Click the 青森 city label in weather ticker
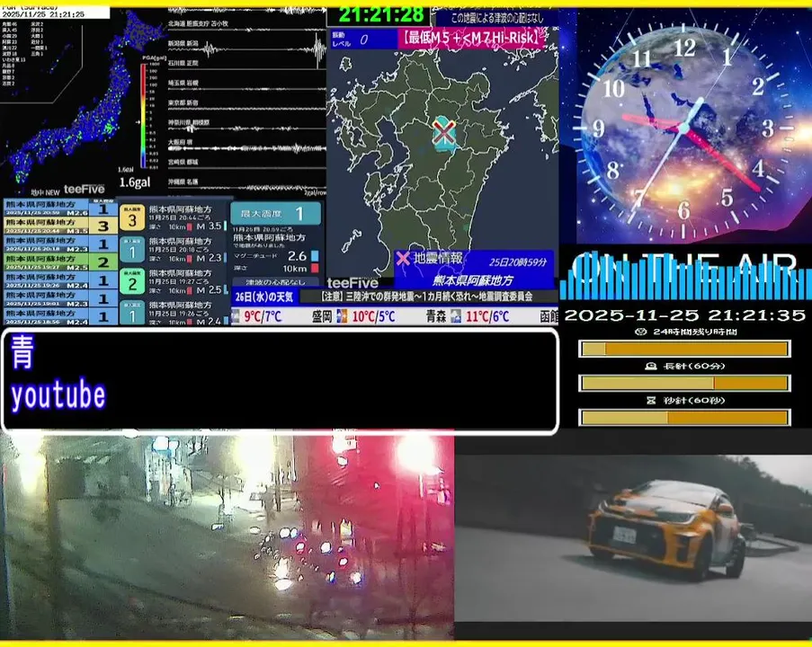The width and height of the screenshot is (812, 647). coord(436,316)
